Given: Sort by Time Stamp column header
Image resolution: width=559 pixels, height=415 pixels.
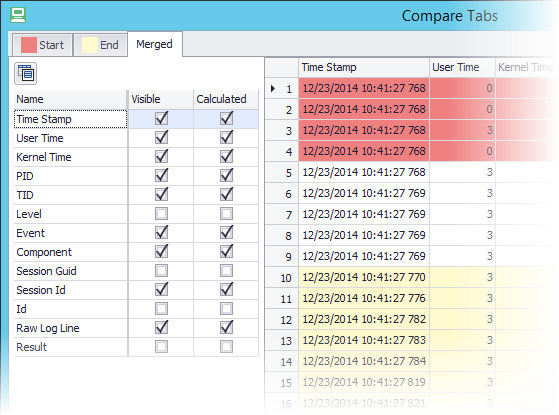Looking at the screenshot, I should (364, 67).
